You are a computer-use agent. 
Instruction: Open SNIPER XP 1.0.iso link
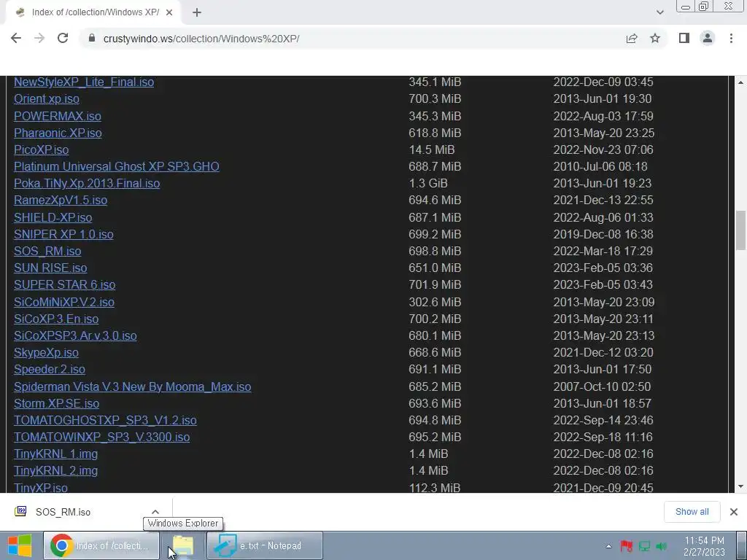64,234
